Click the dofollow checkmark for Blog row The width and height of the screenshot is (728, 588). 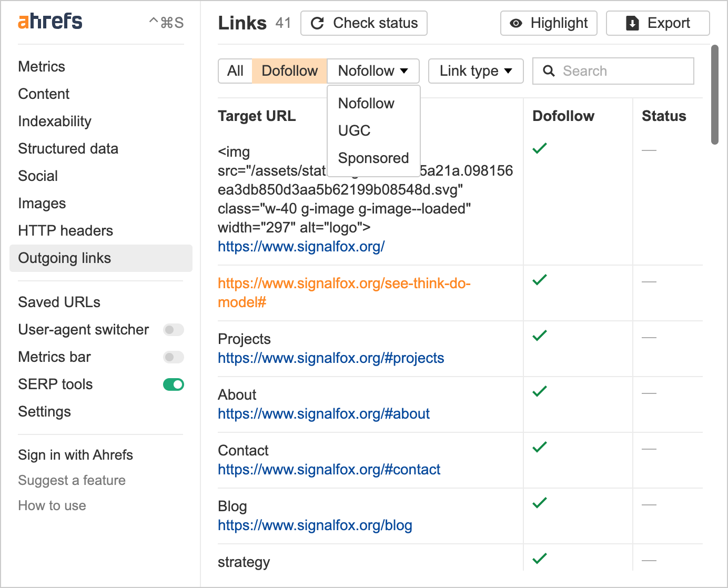pos(540,503)
